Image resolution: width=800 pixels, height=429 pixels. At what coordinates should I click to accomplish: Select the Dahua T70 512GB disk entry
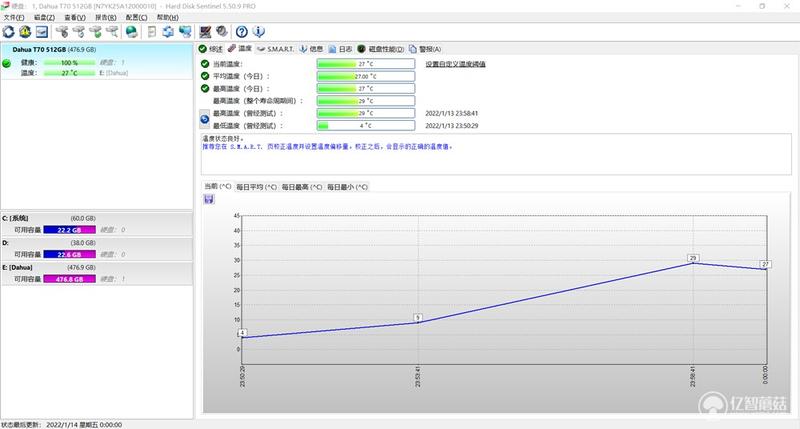97,61
